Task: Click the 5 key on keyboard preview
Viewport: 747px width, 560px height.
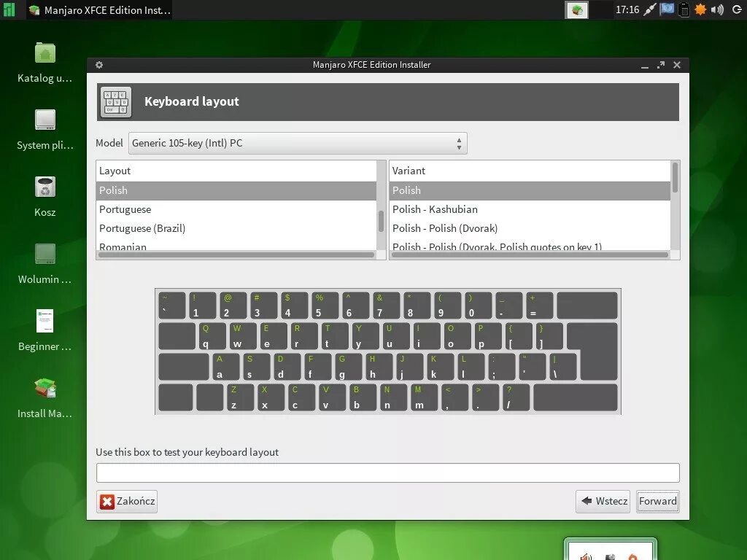Action: pos(325,306)
